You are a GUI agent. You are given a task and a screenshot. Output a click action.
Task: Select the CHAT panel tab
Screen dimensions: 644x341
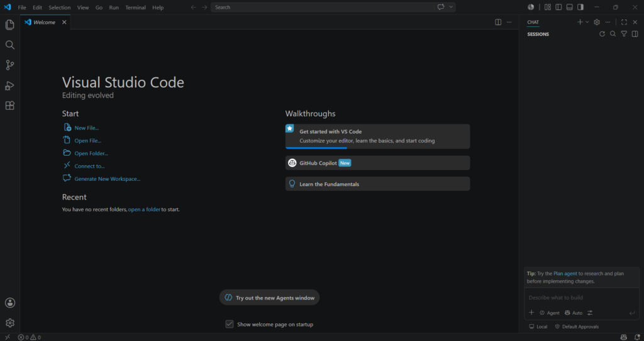click(x=533, y=22)
